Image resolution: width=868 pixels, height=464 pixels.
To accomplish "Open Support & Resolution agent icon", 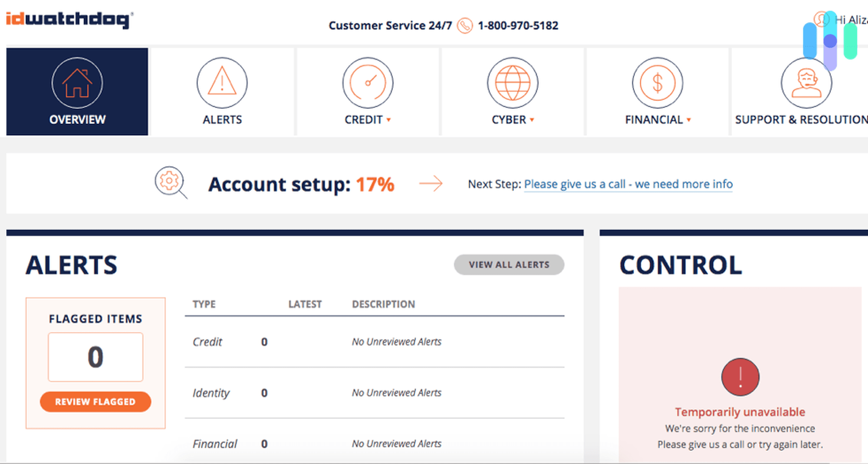I will click(806, 82).
